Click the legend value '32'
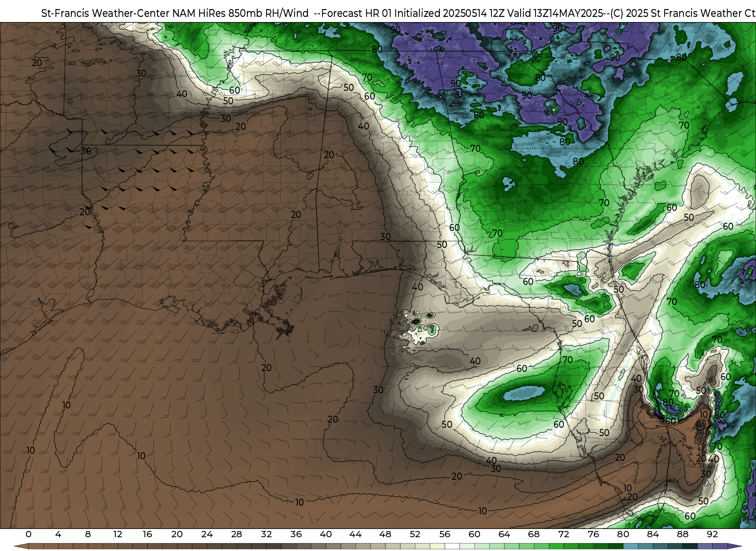This screenshot has height=551, width=756. tap(266, 534)
